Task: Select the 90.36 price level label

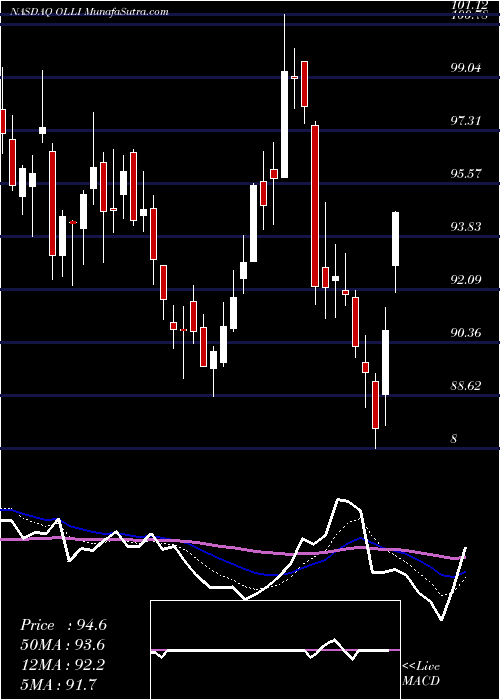Action: pos(466,332)
